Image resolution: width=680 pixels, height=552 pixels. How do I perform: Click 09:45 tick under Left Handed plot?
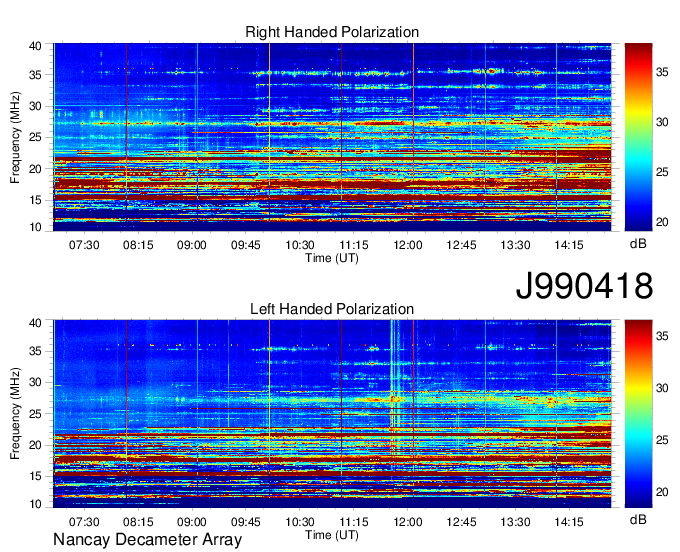click(x=245, y=522)
